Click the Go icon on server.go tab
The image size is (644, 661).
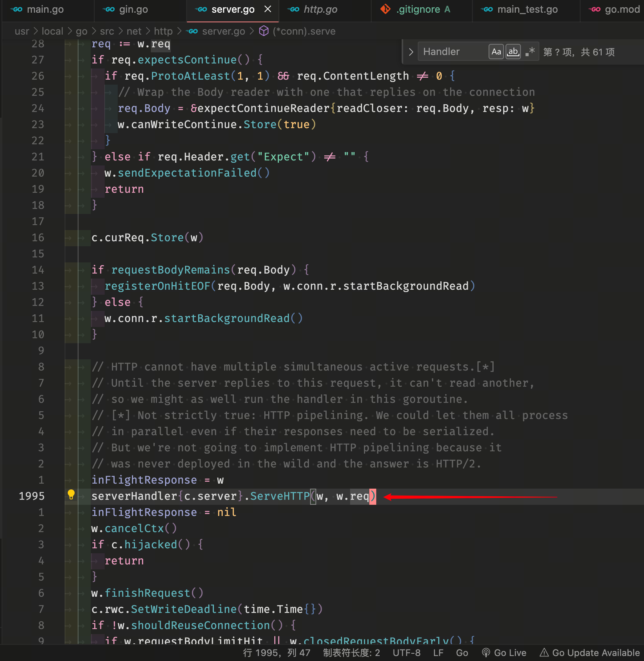point(202,10)
